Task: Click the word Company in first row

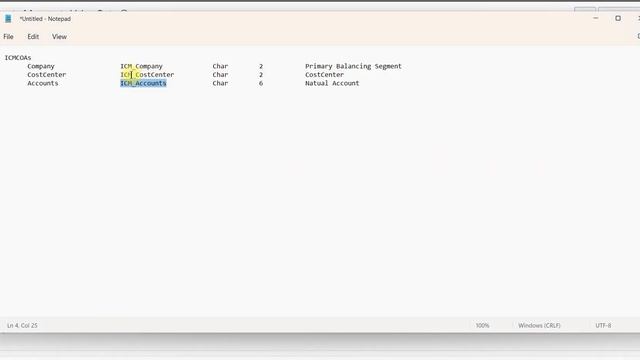Action: click(x=41, y=66)
